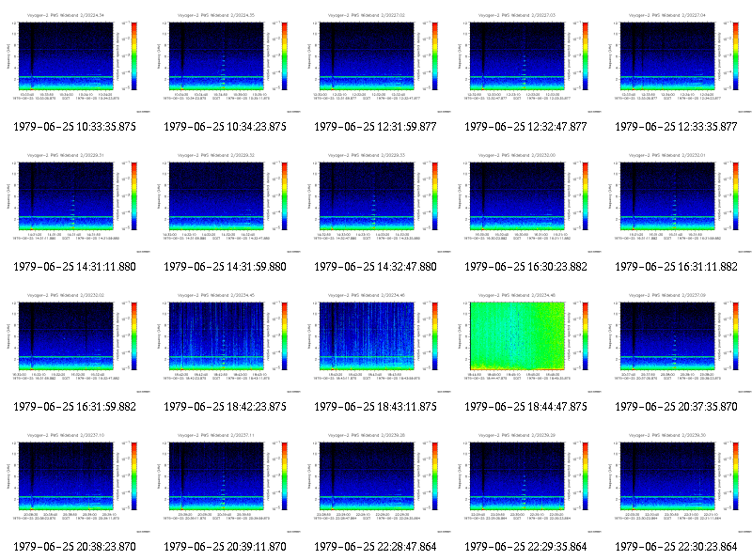
Task: Open spectrogram thumbnail for 1979-06-25 14:31:11.880
Action: point(75,202)
